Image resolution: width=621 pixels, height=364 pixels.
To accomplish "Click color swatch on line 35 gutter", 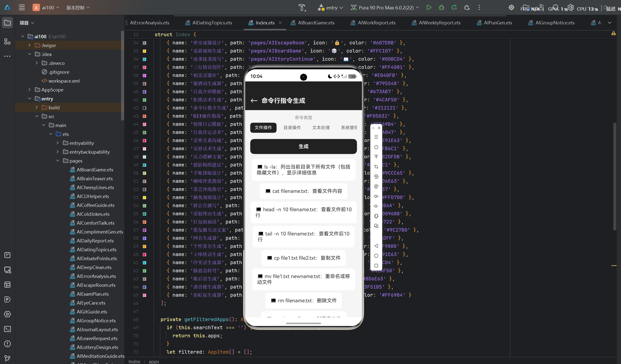I will tap(145, 51).
